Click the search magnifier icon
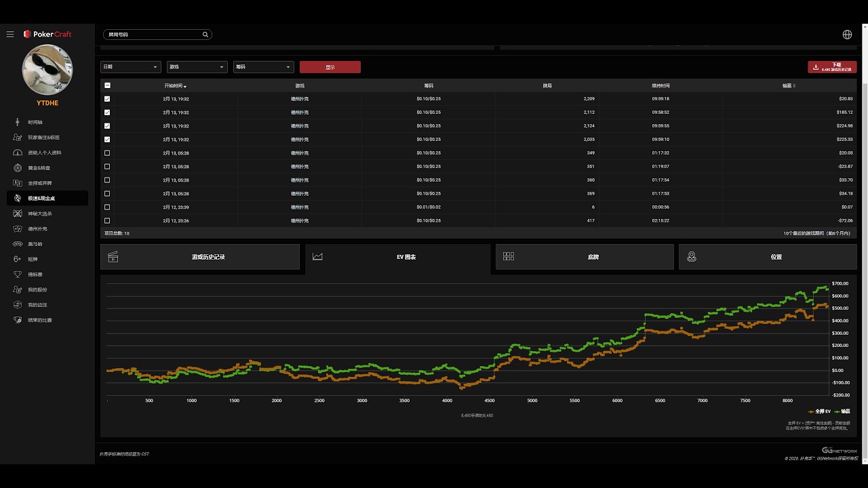This screenshot has height=488, width=868. coord(205,34)
